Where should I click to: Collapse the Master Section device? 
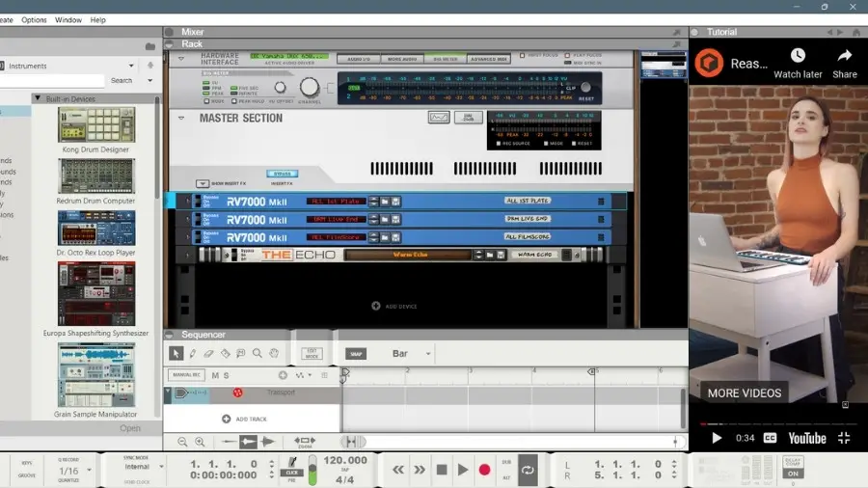[x=181, y=118]
